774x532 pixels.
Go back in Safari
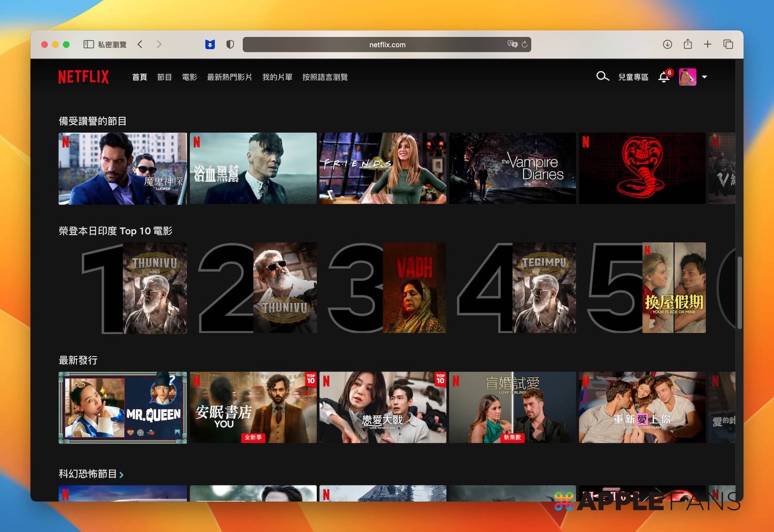[x=140, y=44]
